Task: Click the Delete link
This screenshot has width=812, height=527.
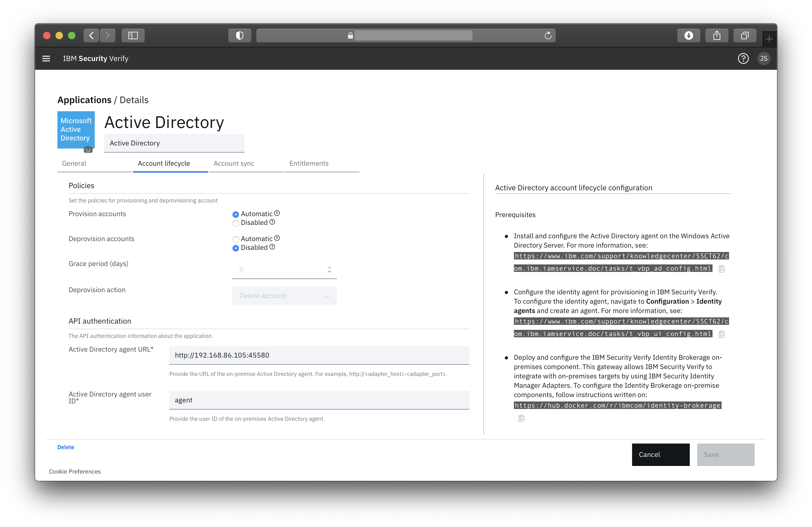Action: 65,447
